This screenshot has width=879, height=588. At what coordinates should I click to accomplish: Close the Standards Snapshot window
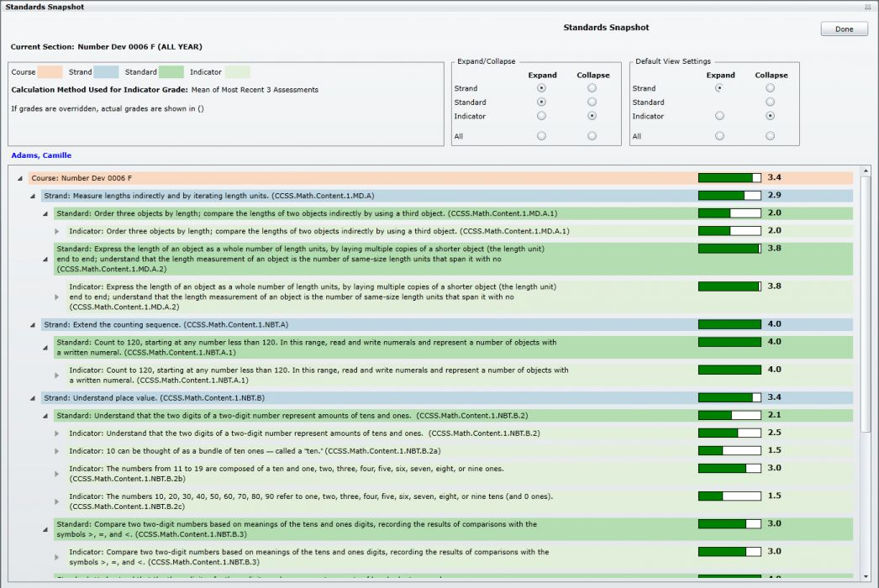868,7
